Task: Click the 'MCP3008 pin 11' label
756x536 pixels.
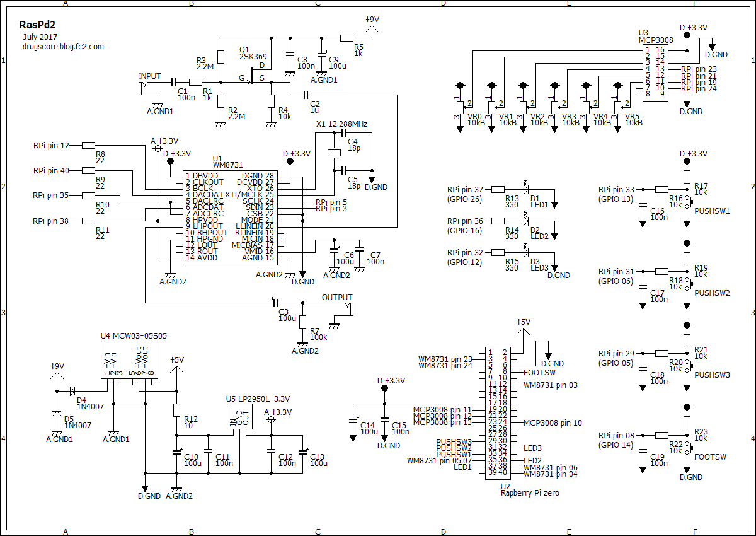Action: [442, 410]
